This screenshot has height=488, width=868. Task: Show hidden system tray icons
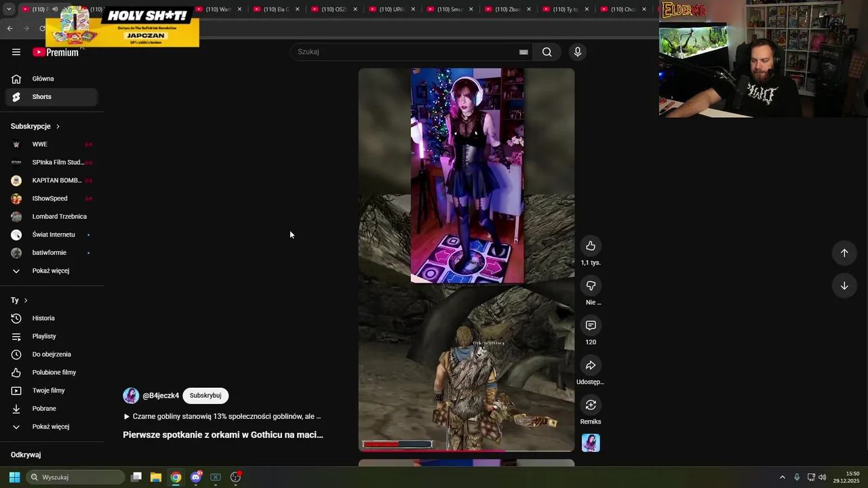coord(782,477)
